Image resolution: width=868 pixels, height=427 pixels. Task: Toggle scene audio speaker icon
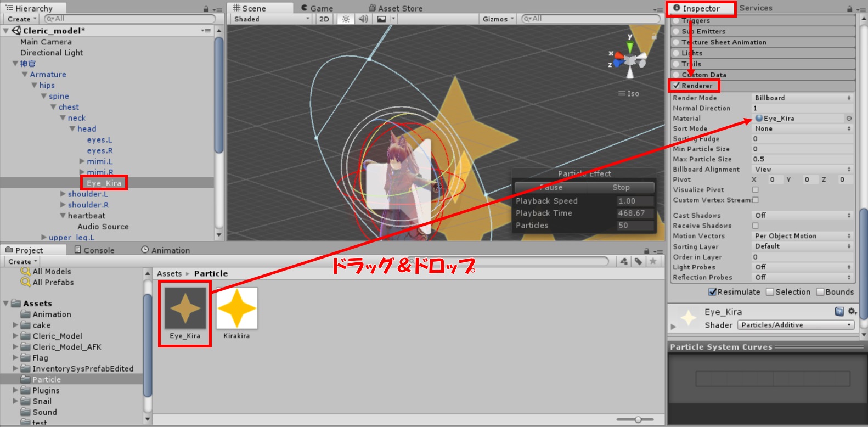(x=363, y=19)
